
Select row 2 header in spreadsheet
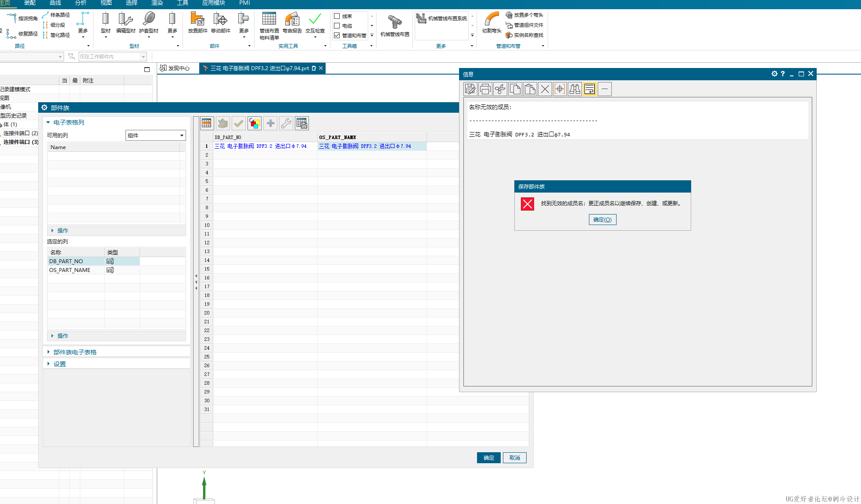pos(207,155)
